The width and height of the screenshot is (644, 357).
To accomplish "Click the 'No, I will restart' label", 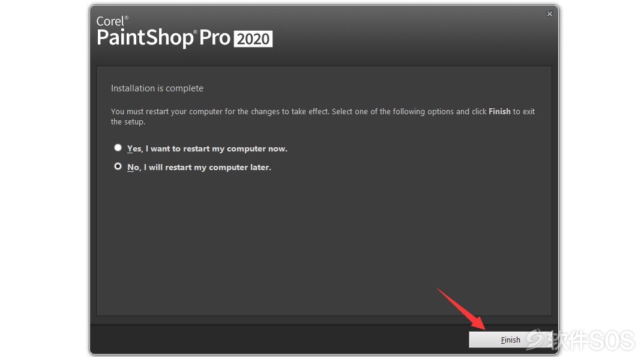I will [199, 168].
